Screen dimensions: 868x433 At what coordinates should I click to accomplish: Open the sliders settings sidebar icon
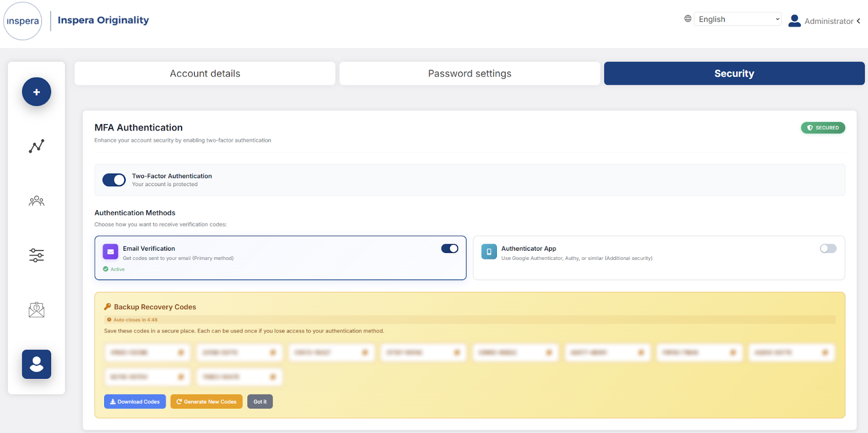[x=36, y=255]
